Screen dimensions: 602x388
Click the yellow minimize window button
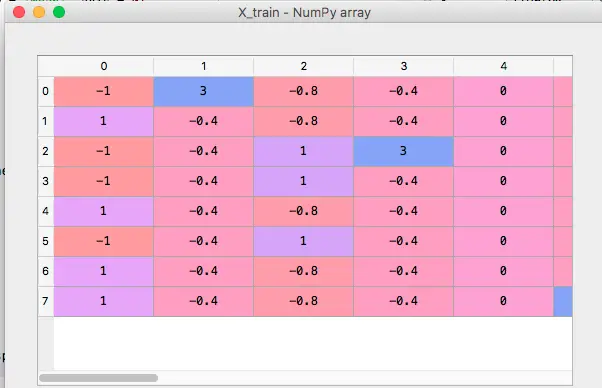[x=39, y=12]
